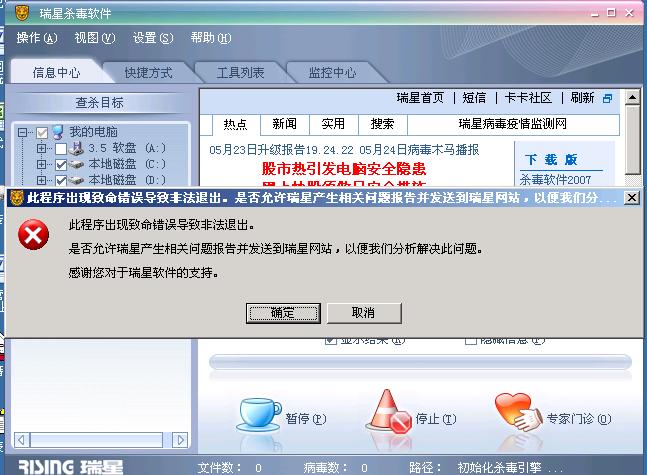Collapse the 我的电脑 tree node

point(22,132)
